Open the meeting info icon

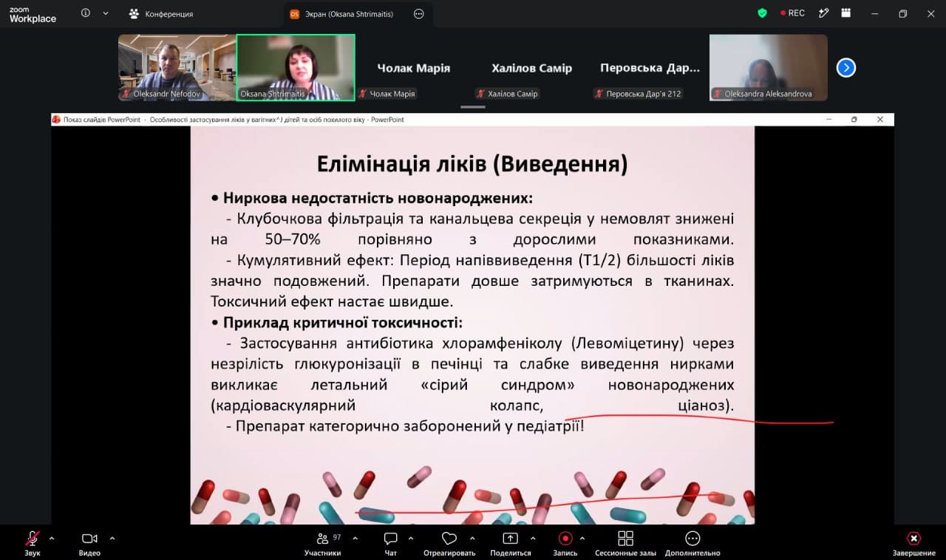click(x=86, y=13)
